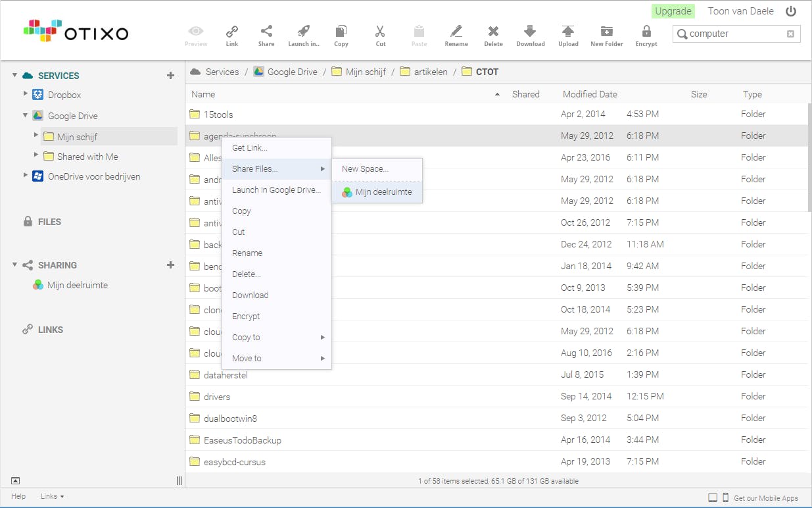The width and height of the screenshot is (812, 508).
Task: Click the power logout icon
Action: point(791,11)
